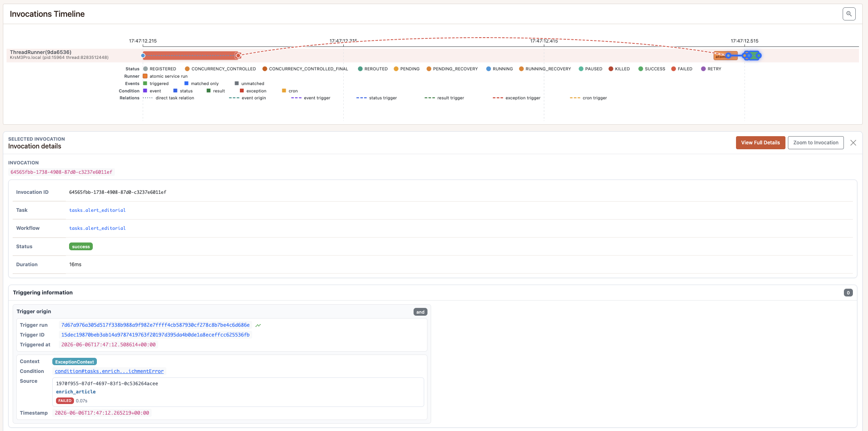The width and height of the screenshot is (868, 431).
Task: Click exception trigger legend dashes
Action: [498, 98]
